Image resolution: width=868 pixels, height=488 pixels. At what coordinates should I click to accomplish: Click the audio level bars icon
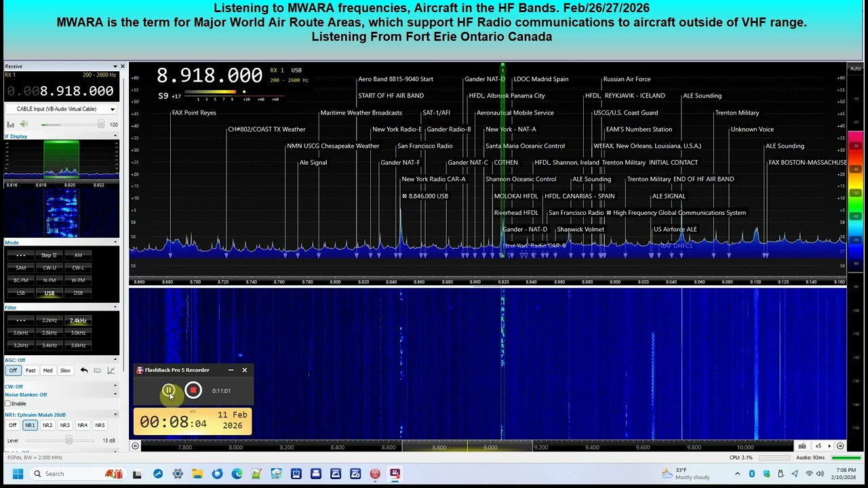click(x=10, y=124)
